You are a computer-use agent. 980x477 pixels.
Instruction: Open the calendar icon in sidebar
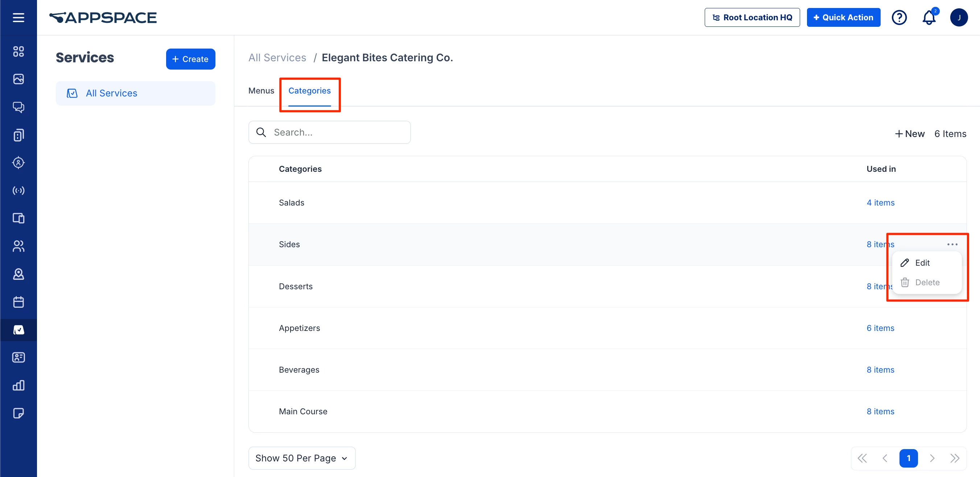18,302
